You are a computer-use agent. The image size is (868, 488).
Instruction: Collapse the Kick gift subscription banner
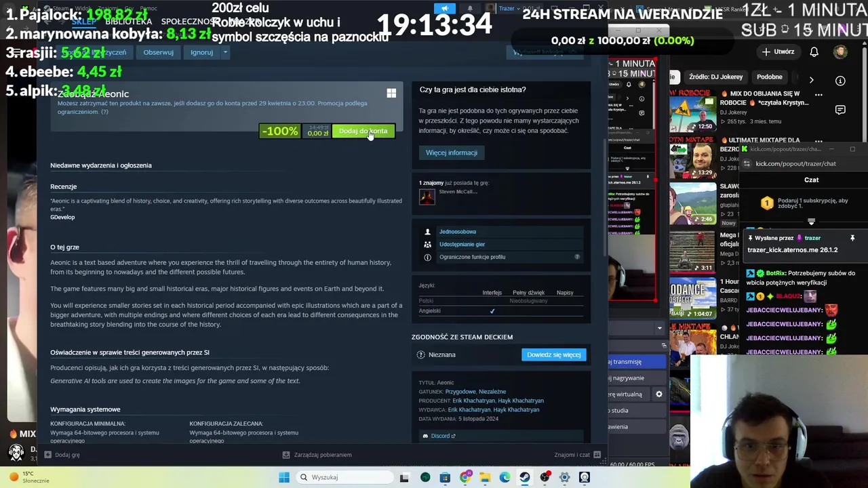(811, 222)
